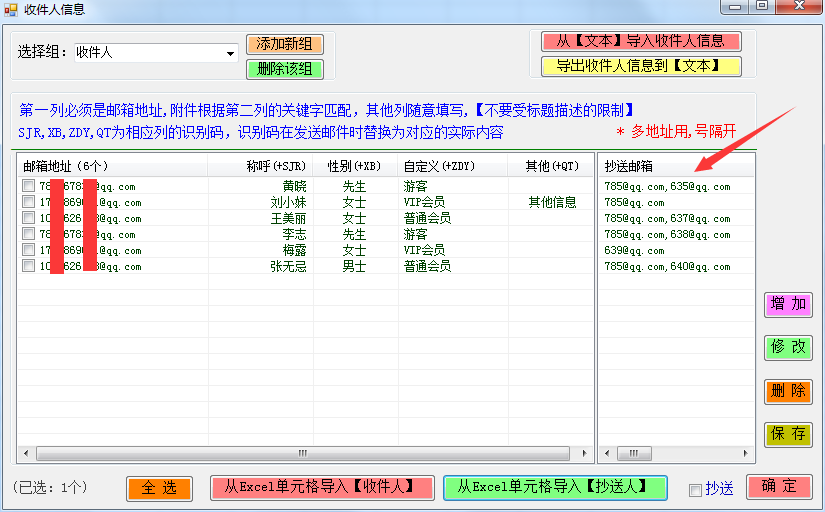825x512 pixels.
Task: Click 从Excel单元格导入【抄送人】 button
Action: pyautogui.click(x=555, y=487)
